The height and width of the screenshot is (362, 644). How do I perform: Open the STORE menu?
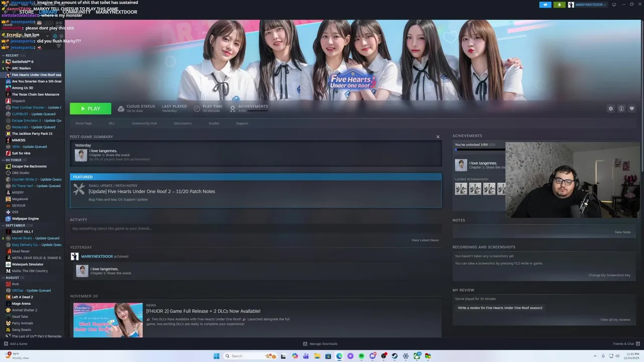coord(26,12)
